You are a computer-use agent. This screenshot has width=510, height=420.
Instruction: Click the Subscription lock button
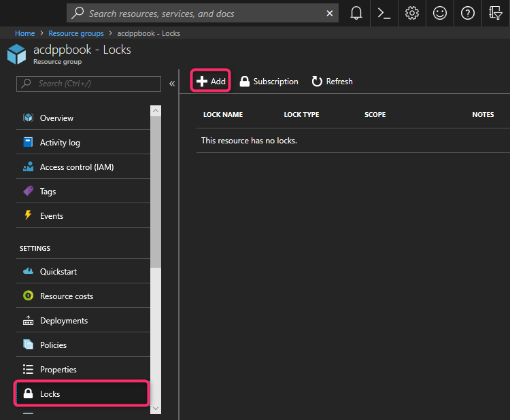tap(269, 82)
